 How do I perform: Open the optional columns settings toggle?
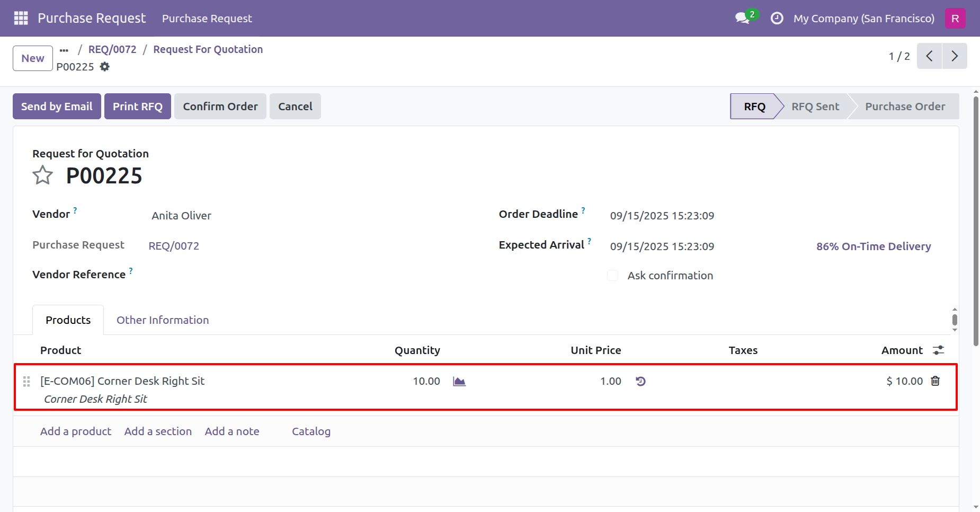point(938,350)
